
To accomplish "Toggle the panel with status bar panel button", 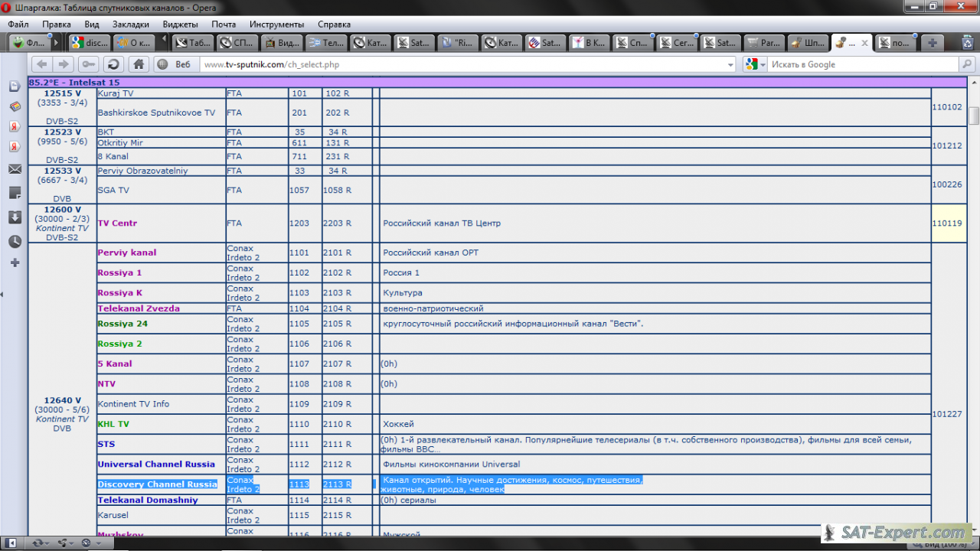I will click(x=11, y=543).
